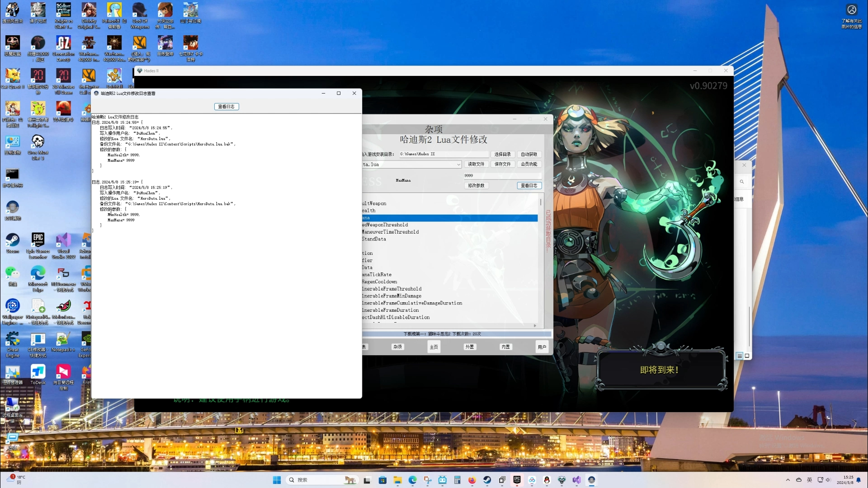
Task: Click the 会员功能 button
Action: point(529,164)
